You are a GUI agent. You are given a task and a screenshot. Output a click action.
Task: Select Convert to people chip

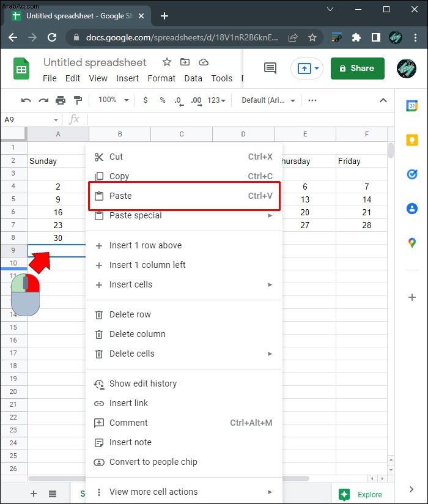(x=184, y=462)
